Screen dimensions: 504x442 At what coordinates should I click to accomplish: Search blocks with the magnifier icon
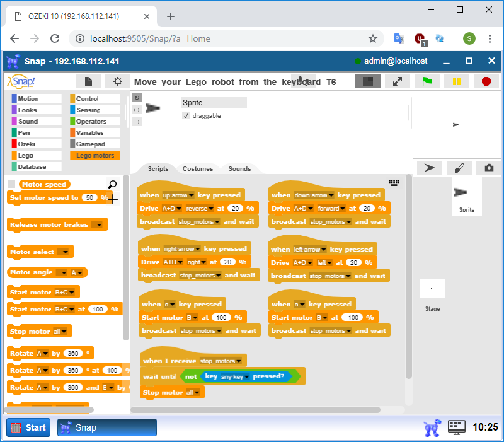pyautogui.click(x=112, y=184)
